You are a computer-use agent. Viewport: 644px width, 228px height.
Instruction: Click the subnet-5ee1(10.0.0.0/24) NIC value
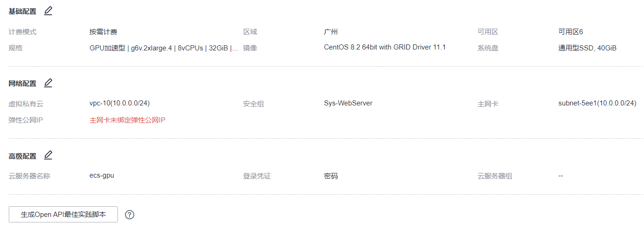click(x=597, y=103)
